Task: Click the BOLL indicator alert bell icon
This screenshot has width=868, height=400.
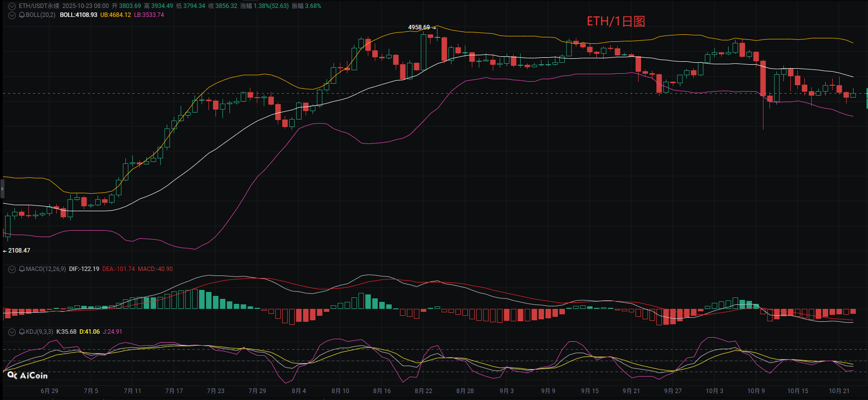Action: click(x=22, y=15)
